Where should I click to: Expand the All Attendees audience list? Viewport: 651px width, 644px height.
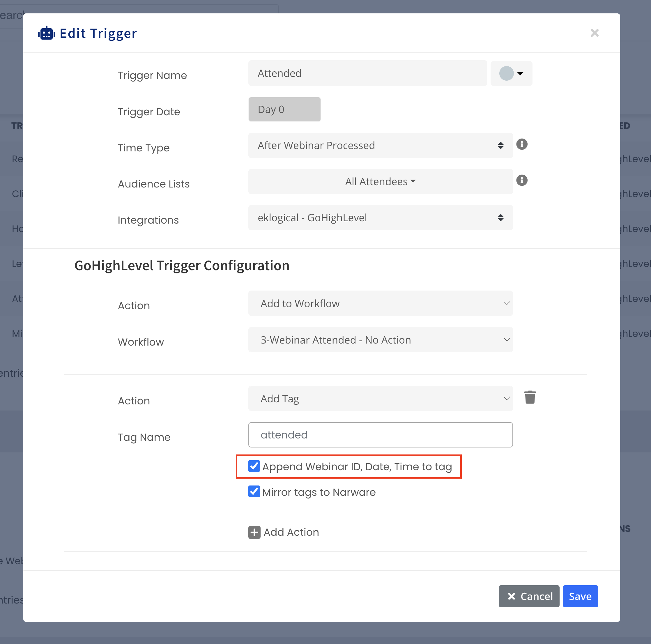[x=381, y=182]
